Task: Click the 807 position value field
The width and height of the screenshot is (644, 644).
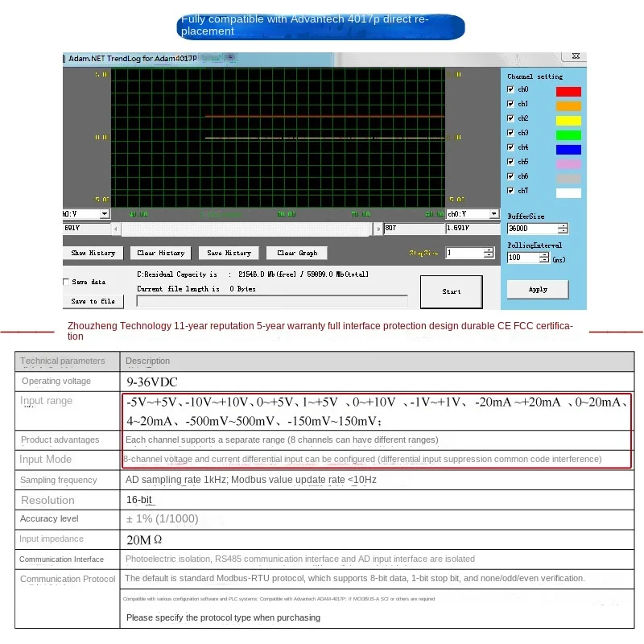Action: tap(415, 229)
